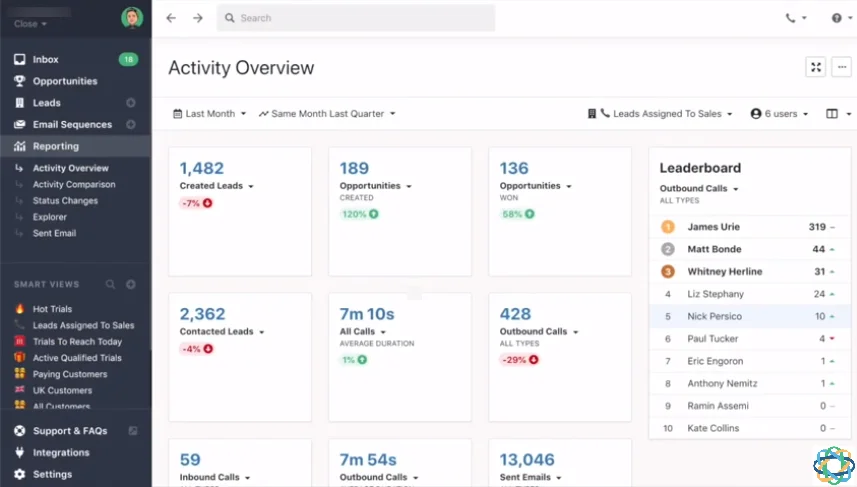Click the add icon beside Email Sequences

pyautogui.click(x=131, y=125)
